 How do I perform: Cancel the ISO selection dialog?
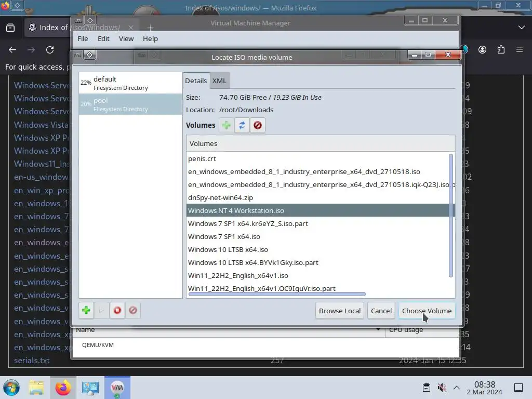pos(381,311)
